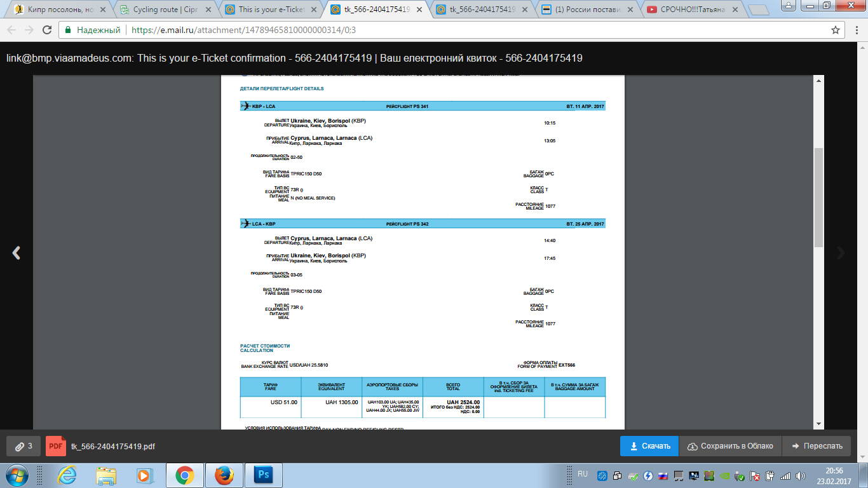Download the attachment with Скачать button
This screenshot has width=868, height=488.
(649, 446)
